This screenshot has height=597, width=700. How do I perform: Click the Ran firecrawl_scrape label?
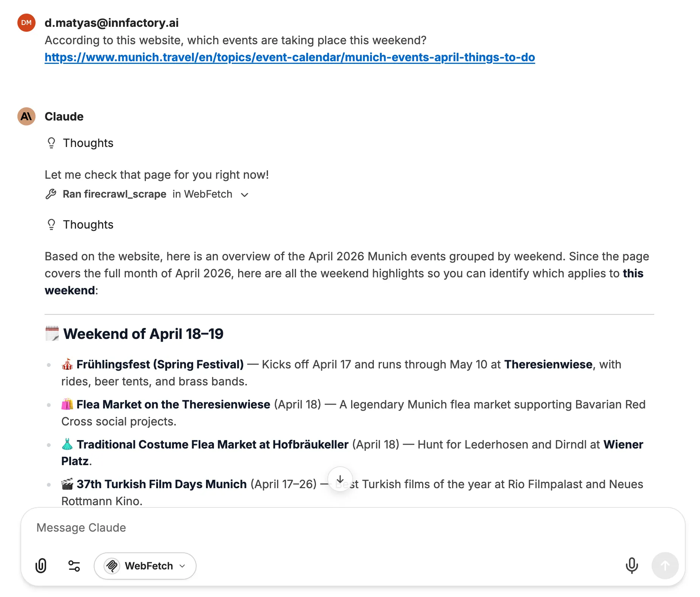[114, 194]
